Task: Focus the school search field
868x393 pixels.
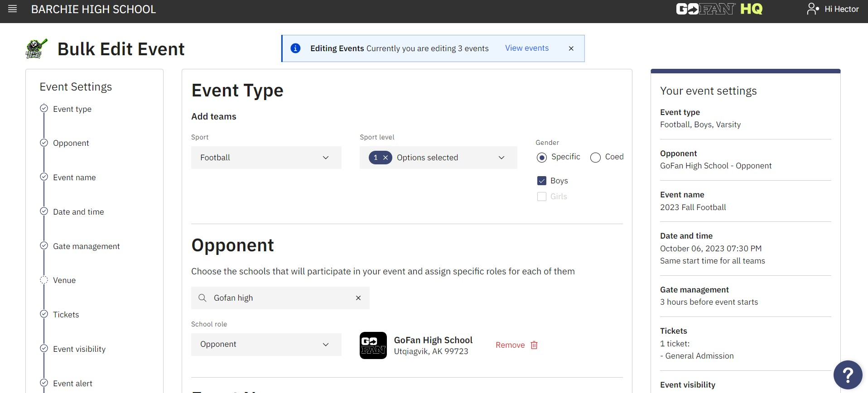Action: tap(280, 298)
